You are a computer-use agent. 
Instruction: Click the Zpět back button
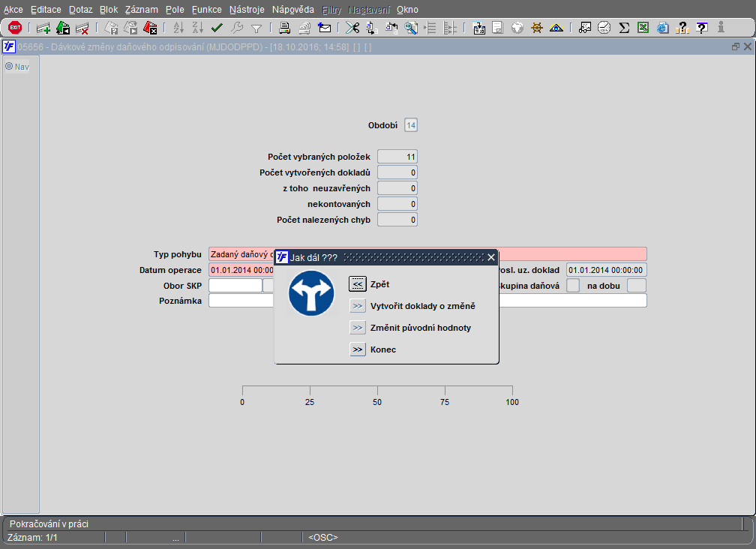pyautogui.click(x=357, y=284)
